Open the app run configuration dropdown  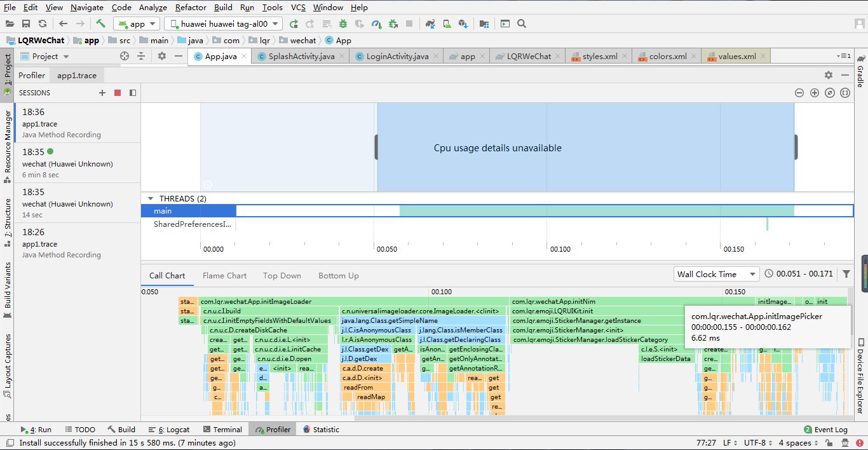point(137,24)
